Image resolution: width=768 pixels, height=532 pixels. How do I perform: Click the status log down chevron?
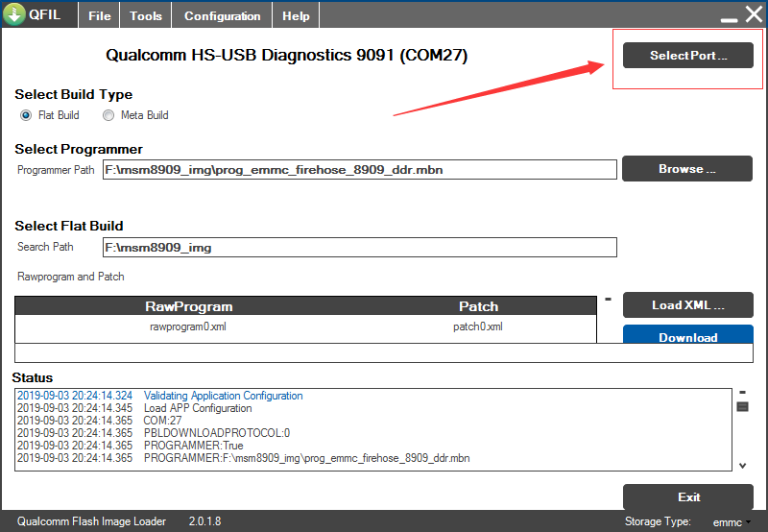click(x=742, y=466)
